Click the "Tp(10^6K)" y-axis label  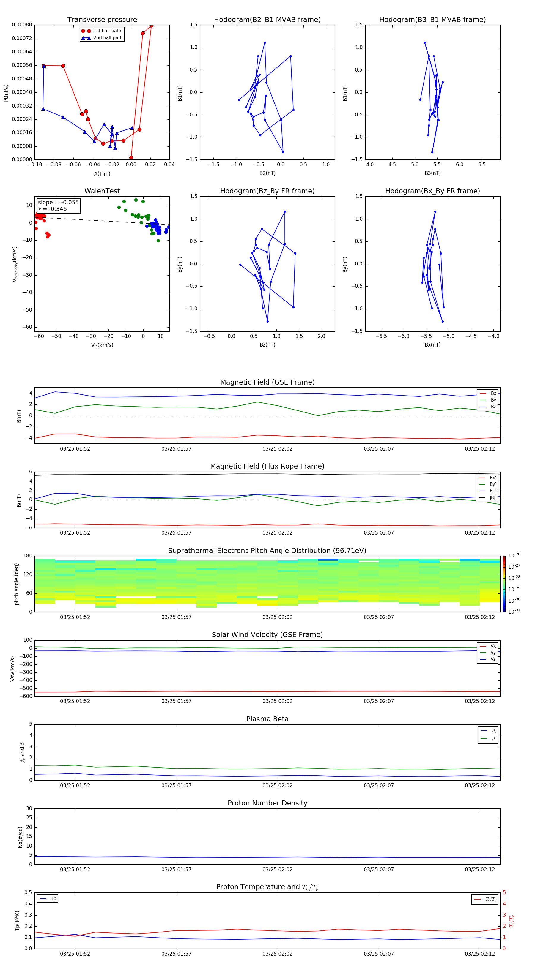[x=17, y=921]
